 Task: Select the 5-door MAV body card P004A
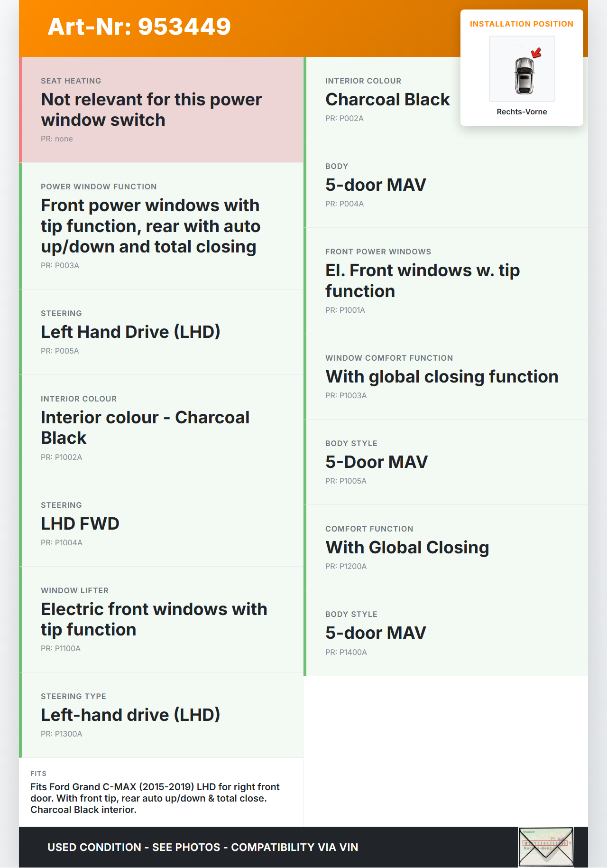446,185
